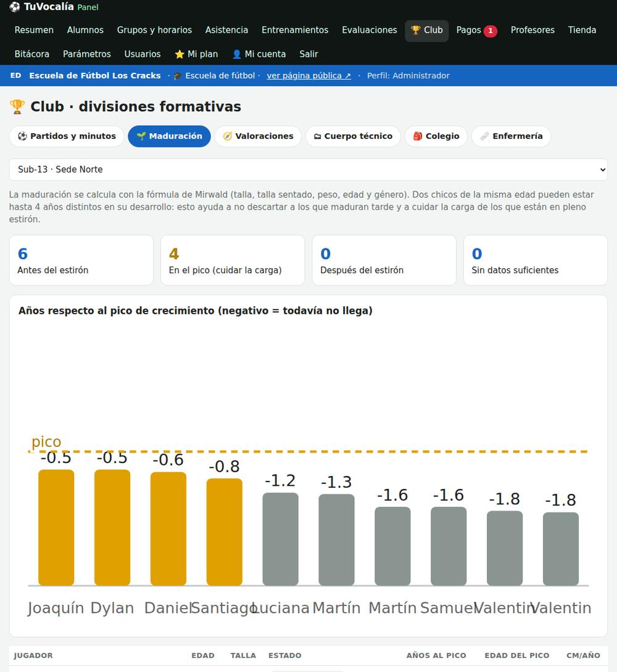This screenshot has width=617, height=672.
Task: Go to the Usuarios section
Action: [x=143, y=54]
